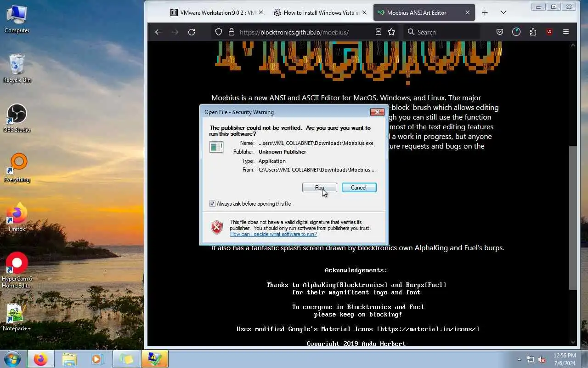Click the Copyright 2019 Andy Herbert text

click(x=356, y=343)
